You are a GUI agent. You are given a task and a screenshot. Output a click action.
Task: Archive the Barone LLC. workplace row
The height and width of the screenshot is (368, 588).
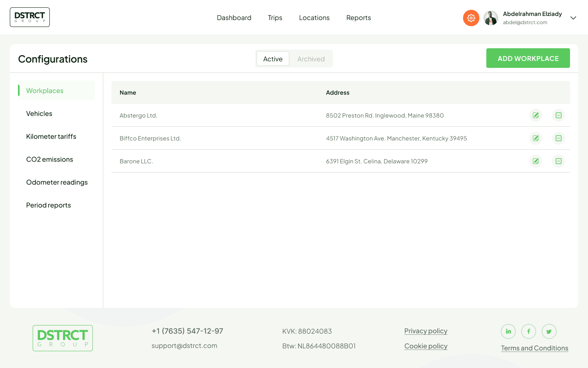pos(558,161)
